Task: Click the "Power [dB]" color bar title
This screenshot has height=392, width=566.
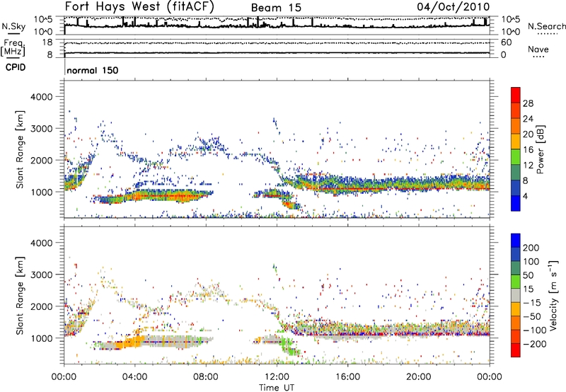Action: pyautogui.click(x=540, y=149)
